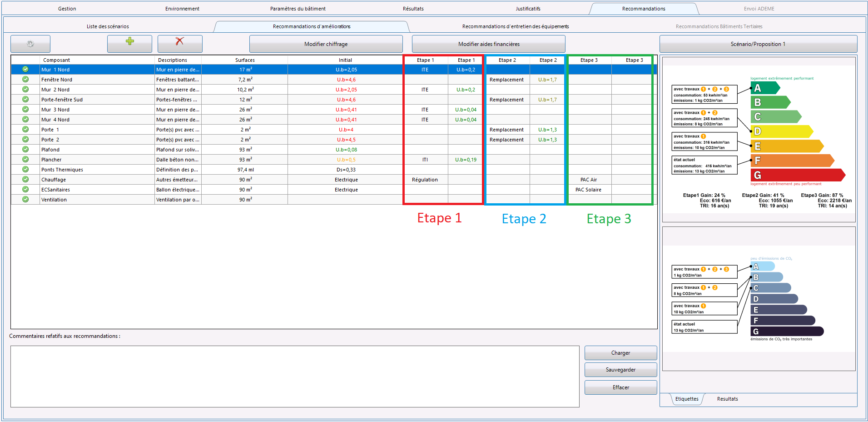This screenshot has height=422, width=868.
Task: Click the Modifier chiffrage button
Action: tap(325, 44)
